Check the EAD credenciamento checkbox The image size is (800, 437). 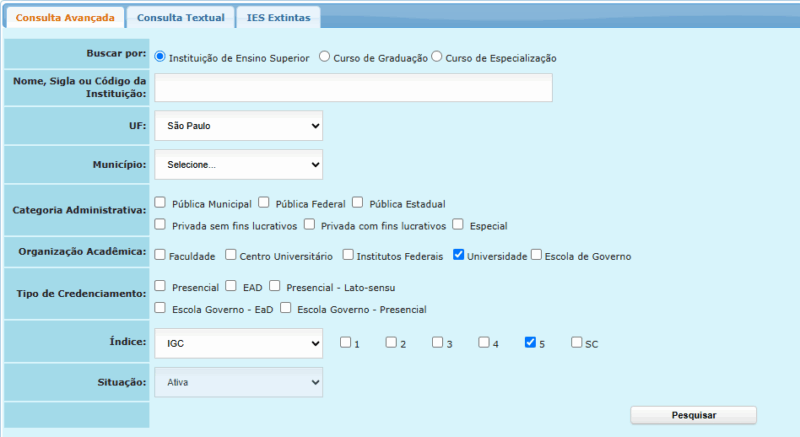click(231, 286)
